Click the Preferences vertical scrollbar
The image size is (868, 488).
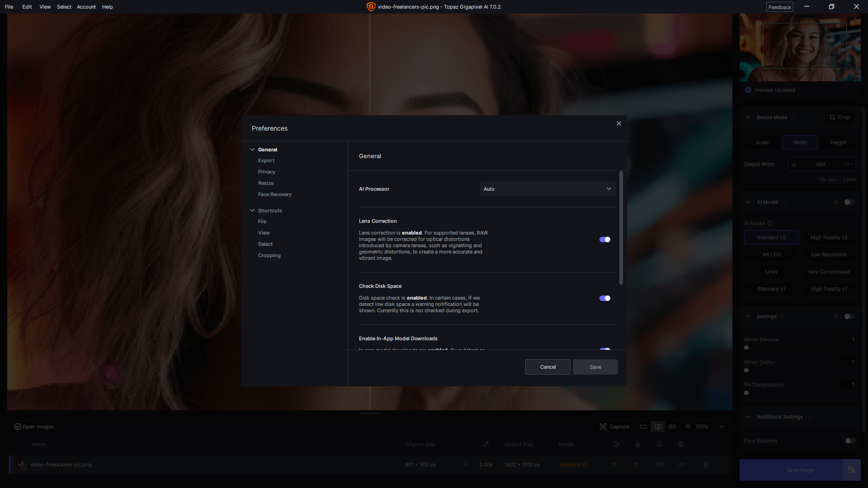[x=621, y=228]
